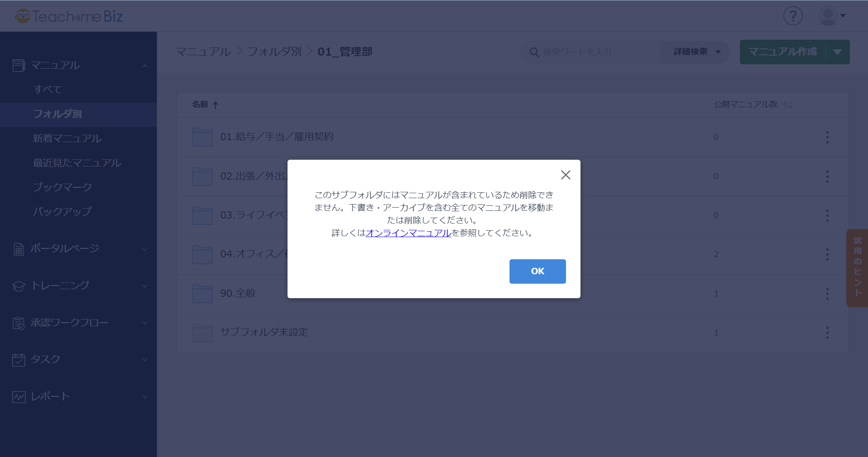This screenshot has height=457, width=868.
Task: Open the three-dot menu for 90.全般 folder
Action: (x=827, y=294)
